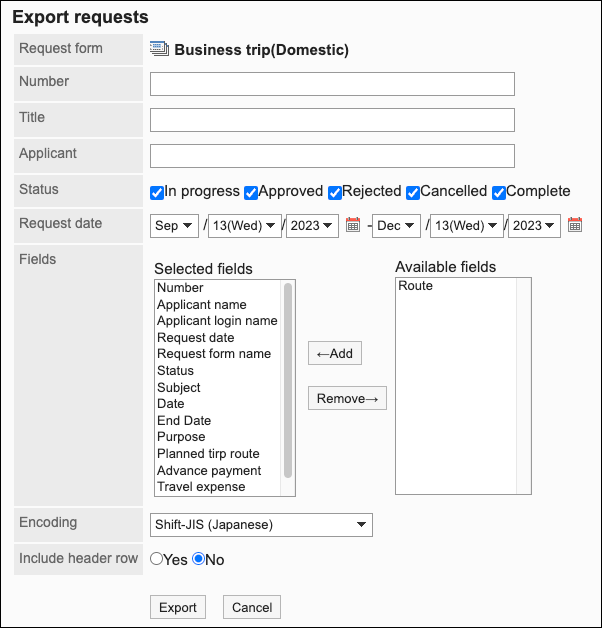Select Request form name in Selected fields
Viewport: 602px width, 628px height.
tap(214, 354)
